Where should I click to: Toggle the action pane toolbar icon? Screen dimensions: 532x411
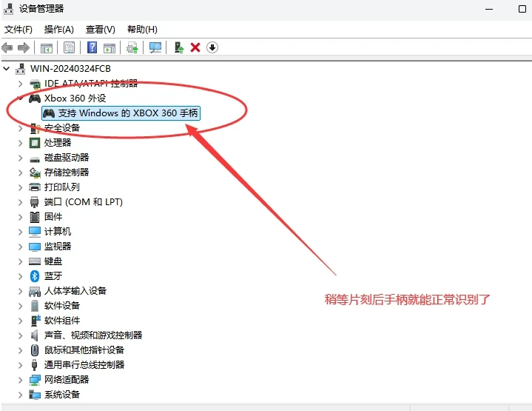110,48
